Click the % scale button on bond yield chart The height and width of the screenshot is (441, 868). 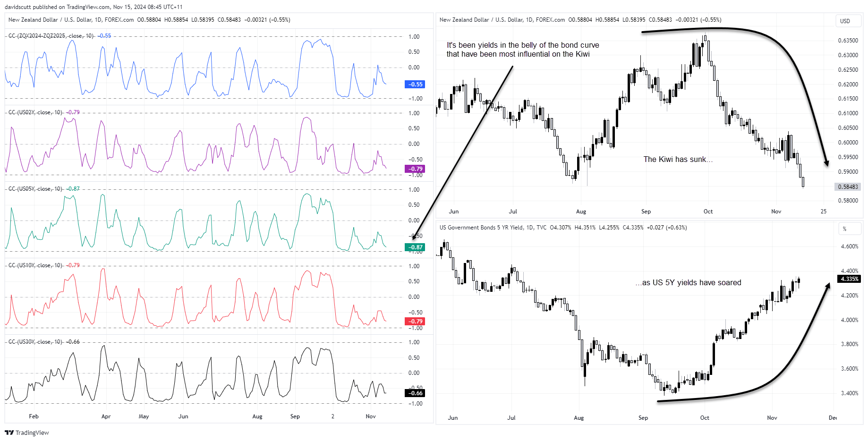(x=849, y=229)
